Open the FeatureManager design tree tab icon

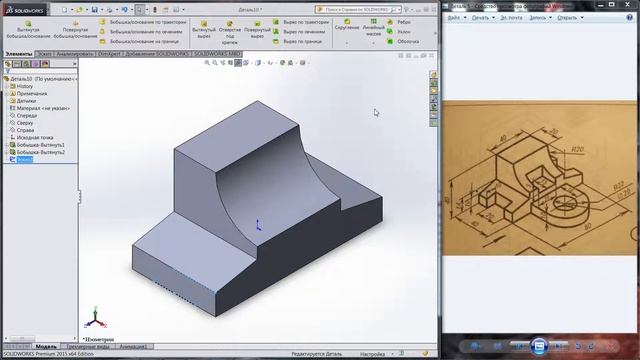[8, 64]
